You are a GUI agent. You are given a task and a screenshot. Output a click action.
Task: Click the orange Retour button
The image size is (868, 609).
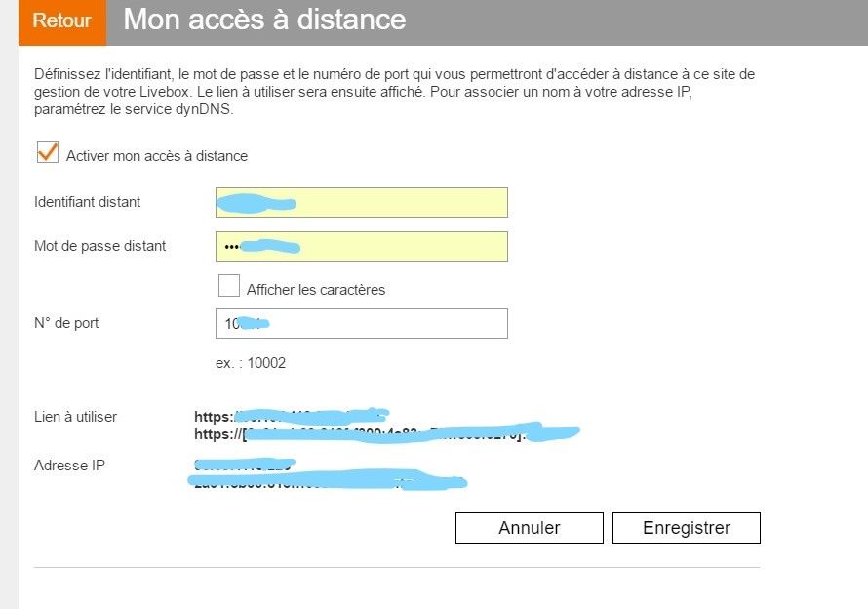[x=61, y=21]
